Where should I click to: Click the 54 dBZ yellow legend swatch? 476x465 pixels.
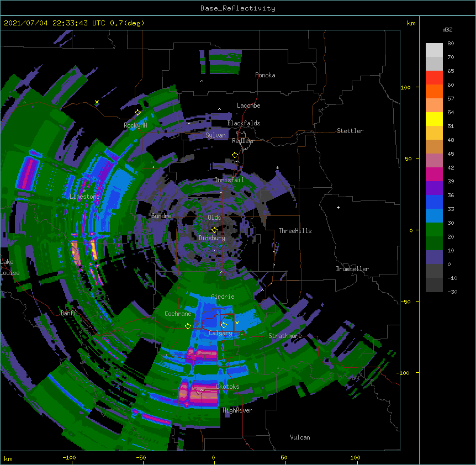[434, 119]
